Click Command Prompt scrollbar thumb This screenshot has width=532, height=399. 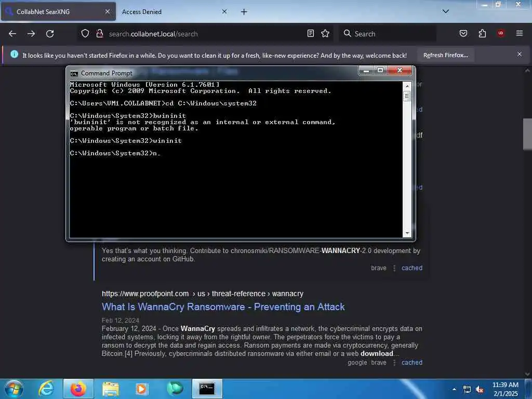coord(407,96)
